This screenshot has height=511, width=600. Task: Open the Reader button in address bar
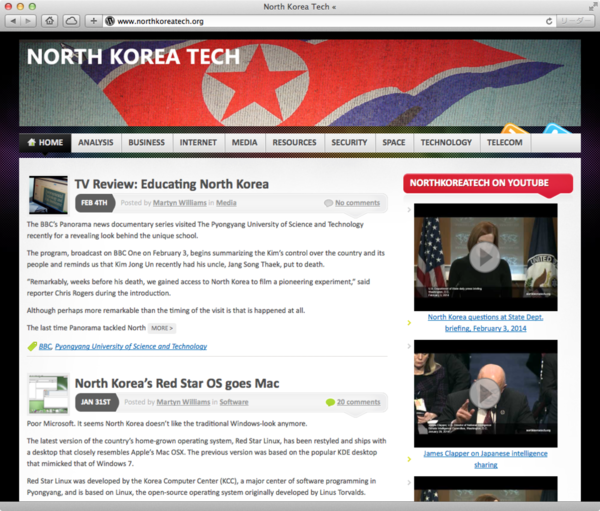(x=576, y=21)
